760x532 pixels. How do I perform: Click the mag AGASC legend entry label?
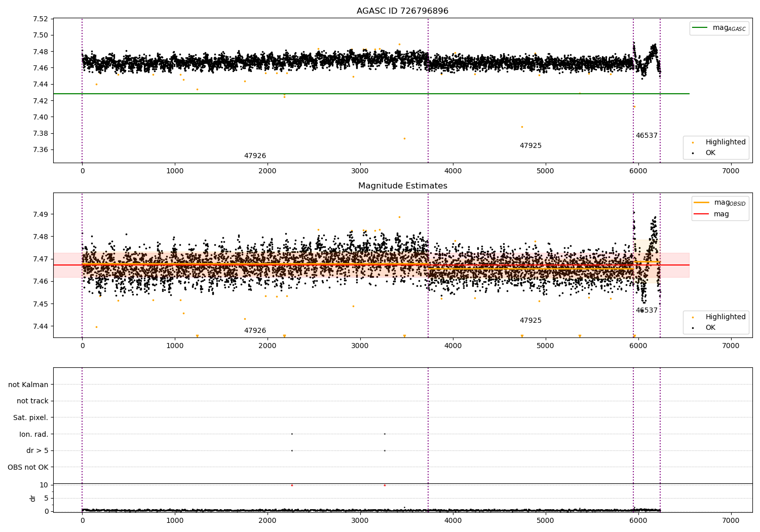tap(729, 28)
